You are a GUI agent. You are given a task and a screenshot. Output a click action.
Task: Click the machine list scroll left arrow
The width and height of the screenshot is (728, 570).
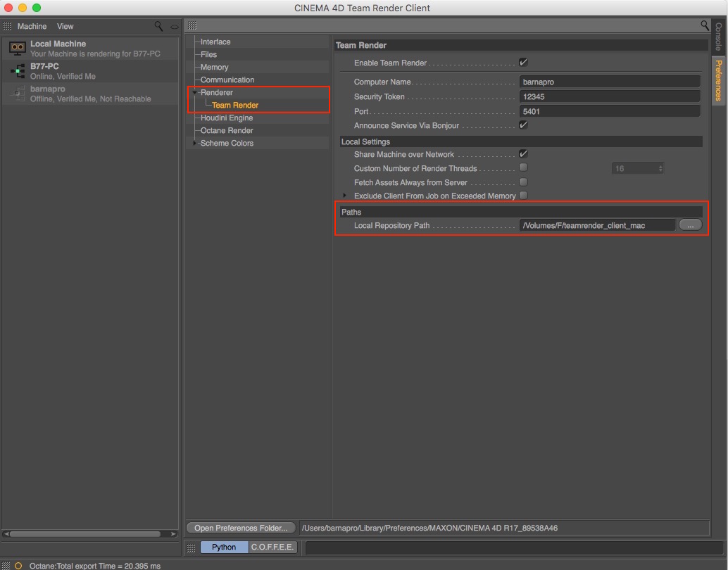click(x=6, y=534)
